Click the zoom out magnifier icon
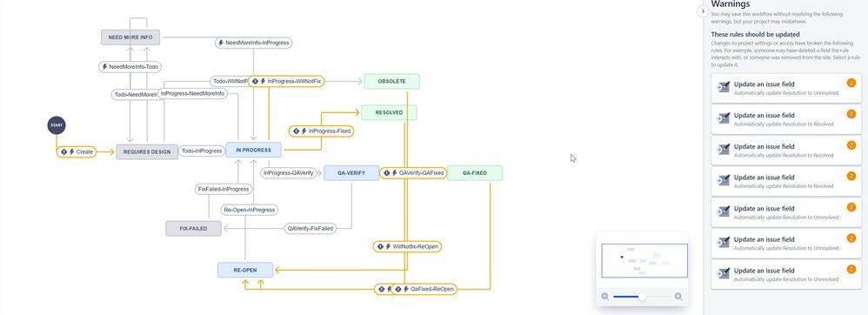 coord(605,298)
